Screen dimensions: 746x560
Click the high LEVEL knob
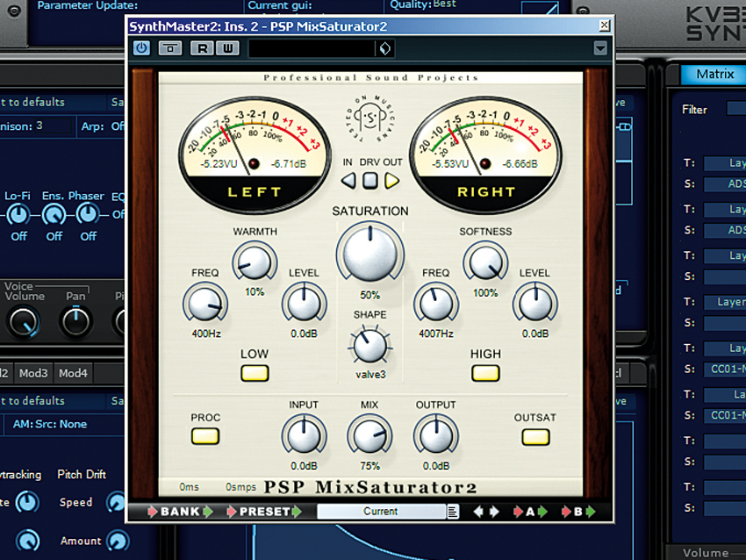point(535,304)
